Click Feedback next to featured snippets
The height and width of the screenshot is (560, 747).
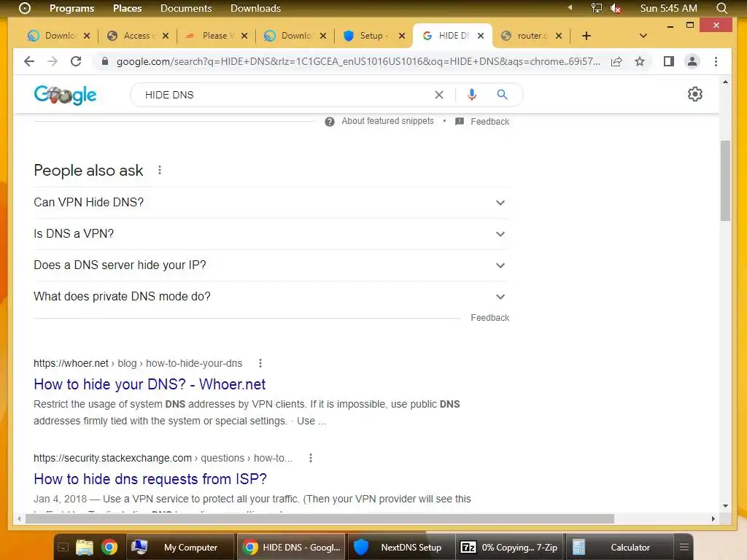[x=489, y=122]
